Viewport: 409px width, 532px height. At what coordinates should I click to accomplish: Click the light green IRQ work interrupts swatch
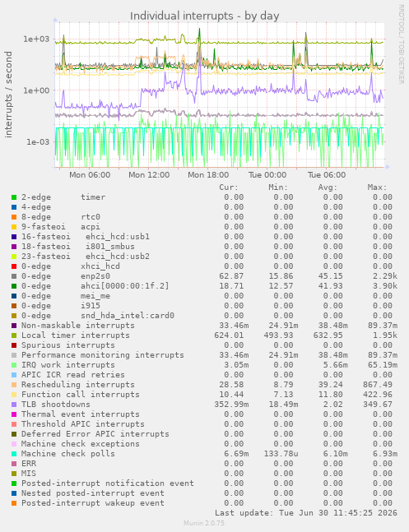[14, 365]
